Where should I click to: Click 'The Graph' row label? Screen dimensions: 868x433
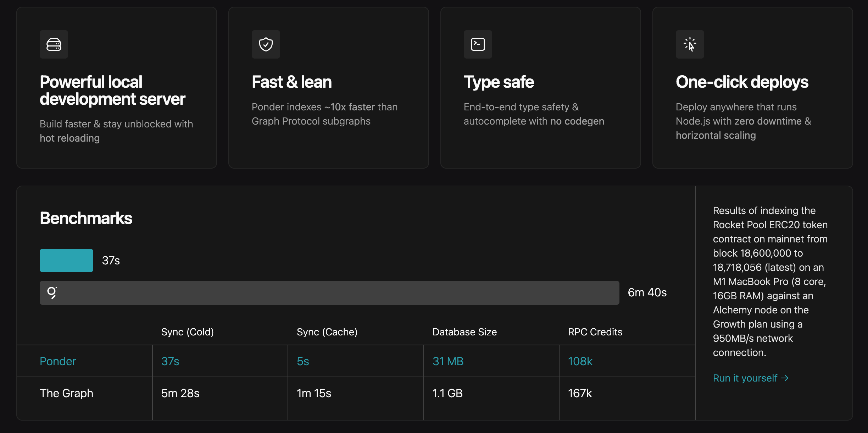[x=67, y=393]
